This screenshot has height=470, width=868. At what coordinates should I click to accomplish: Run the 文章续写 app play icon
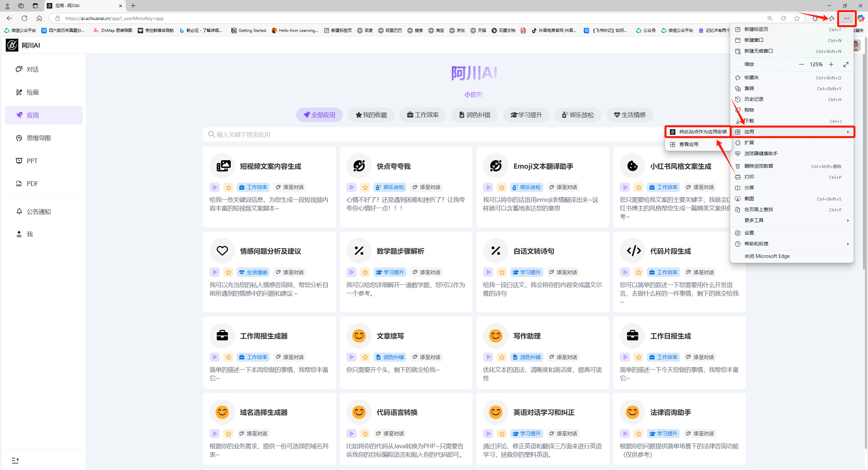(351, 357)
